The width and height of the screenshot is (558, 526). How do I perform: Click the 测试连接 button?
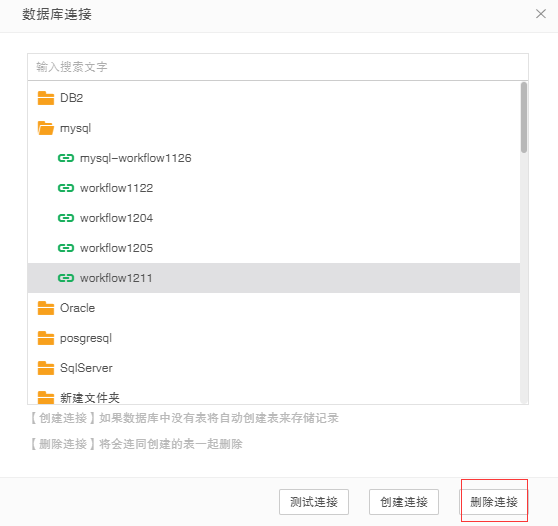[314, 502]
